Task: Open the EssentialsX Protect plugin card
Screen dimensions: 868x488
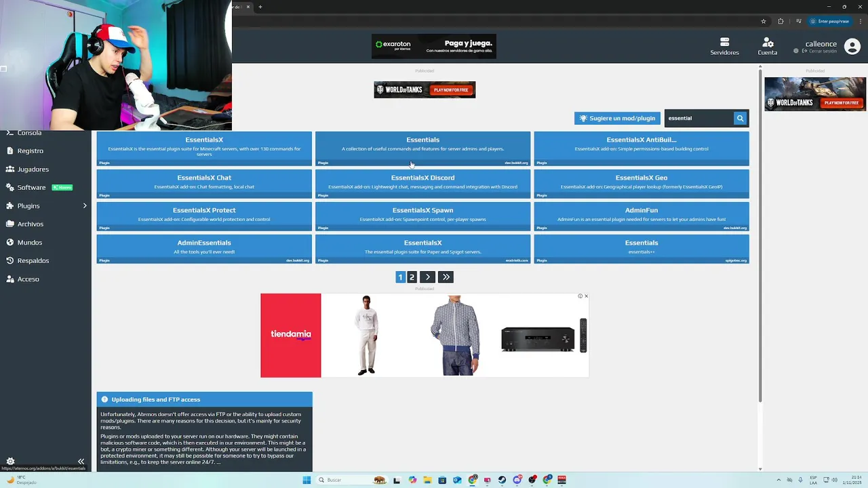Action: click(x=204, y=216)
